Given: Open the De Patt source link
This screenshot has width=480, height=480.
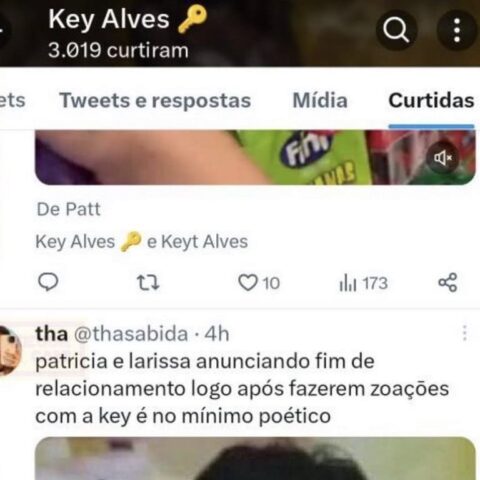Looking at the screenshot, I should [68, 209].
